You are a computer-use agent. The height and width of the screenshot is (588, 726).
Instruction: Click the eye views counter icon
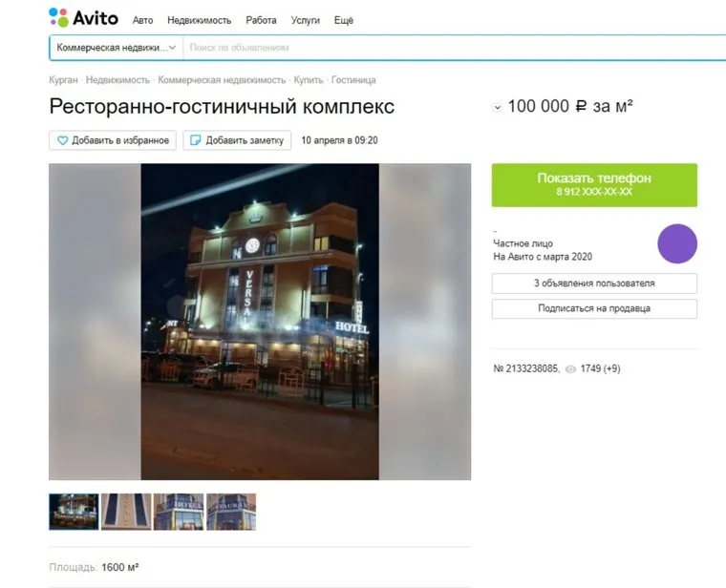click(x=570, y=368)
